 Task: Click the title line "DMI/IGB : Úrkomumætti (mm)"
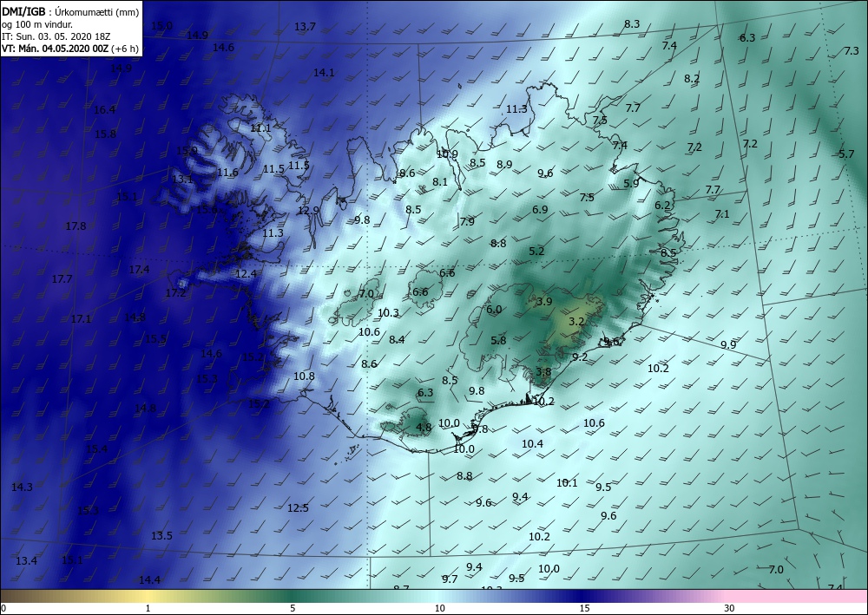(x=70, y=12)
